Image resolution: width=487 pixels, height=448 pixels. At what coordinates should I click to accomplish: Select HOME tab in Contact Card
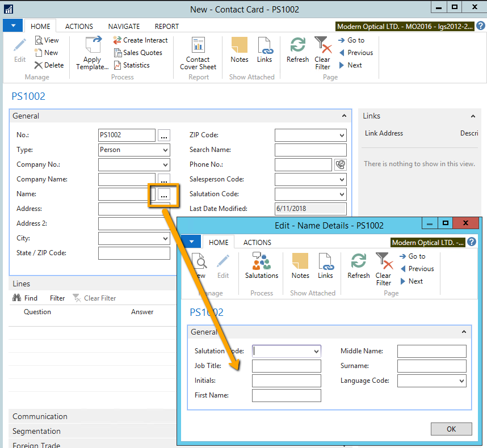pos(40,27)
